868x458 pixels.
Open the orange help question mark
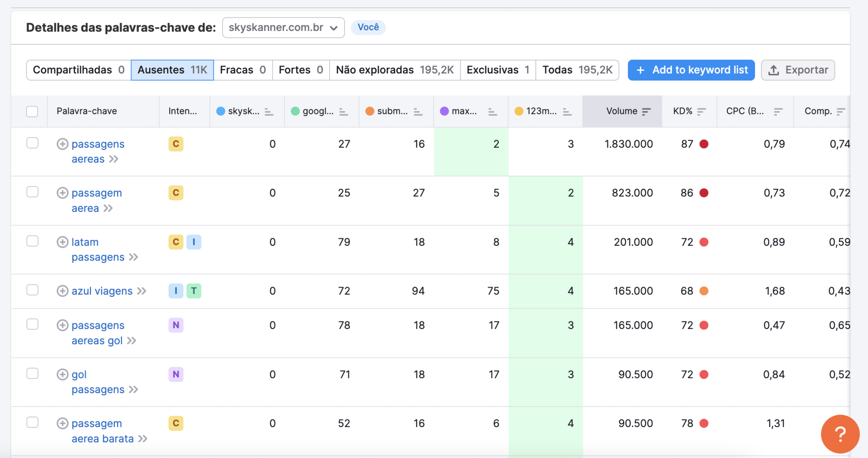coord(840,434)
